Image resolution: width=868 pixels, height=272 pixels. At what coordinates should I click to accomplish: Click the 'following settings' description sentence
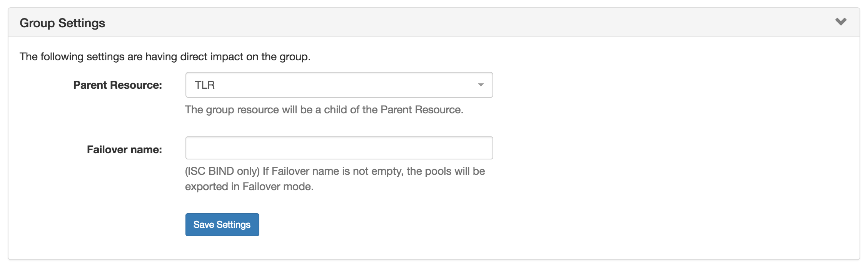tap(165, 57)
